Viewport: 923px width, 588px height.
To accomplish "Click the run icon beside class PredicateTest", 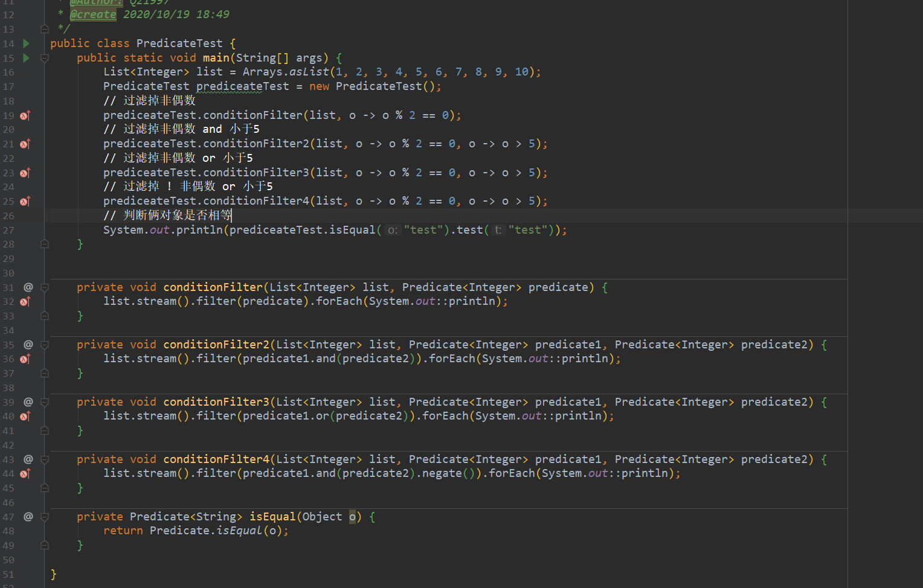I will point(26,43).
